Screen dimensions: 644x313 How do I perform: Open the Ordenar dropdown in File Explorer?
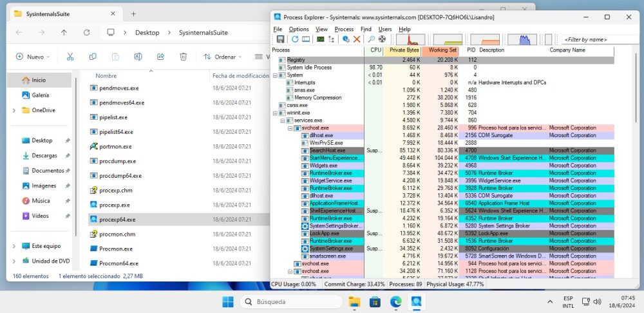pos(223,57)
